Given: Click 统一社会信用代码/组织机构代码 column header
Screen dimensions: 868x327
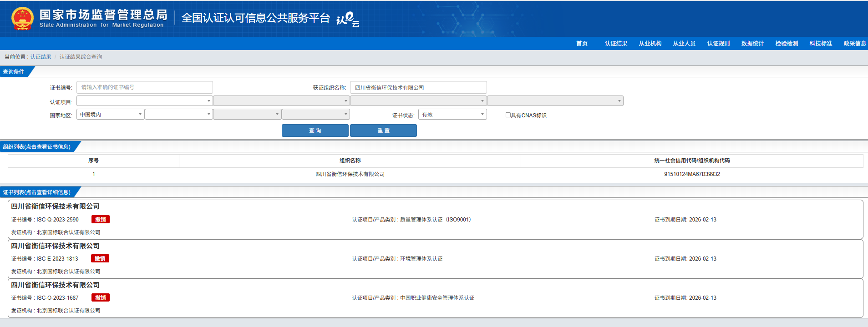Looking at the screenshot, I should pos(692,161).
